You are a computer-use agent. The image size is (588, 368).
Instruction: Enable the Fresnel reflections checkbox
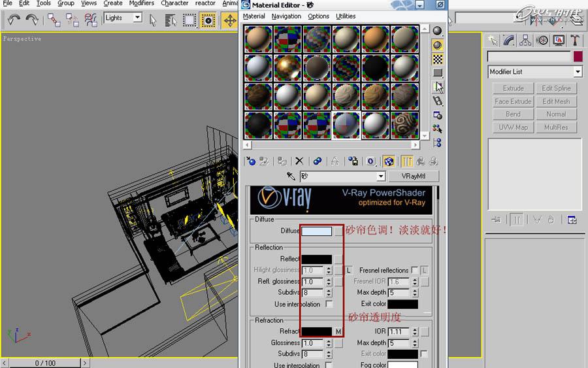(x=414, y=270)
